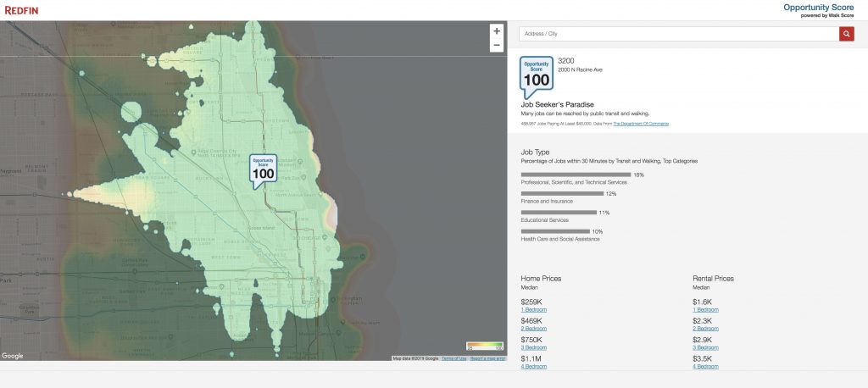Click the Opportunity Score badge in sidebar
The image size is (868, 388).
click(x=536, y=75)
